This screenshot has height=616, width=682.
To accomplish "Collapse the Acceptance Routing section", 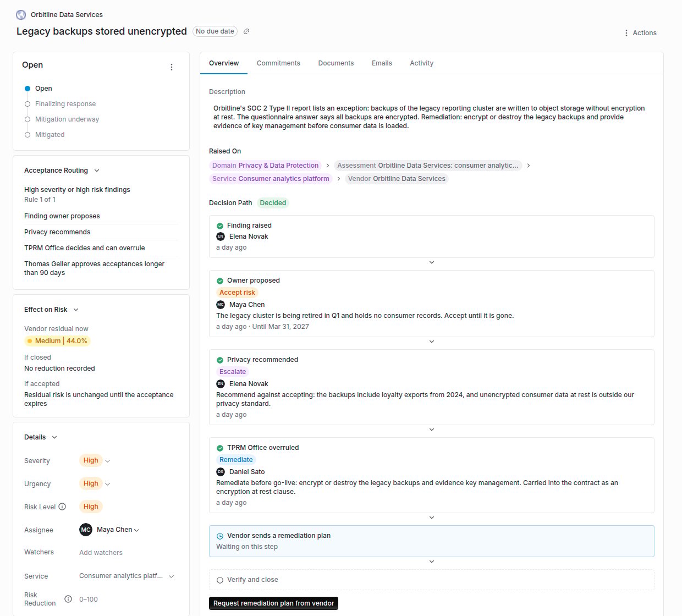I will click(x=97, y=170).
